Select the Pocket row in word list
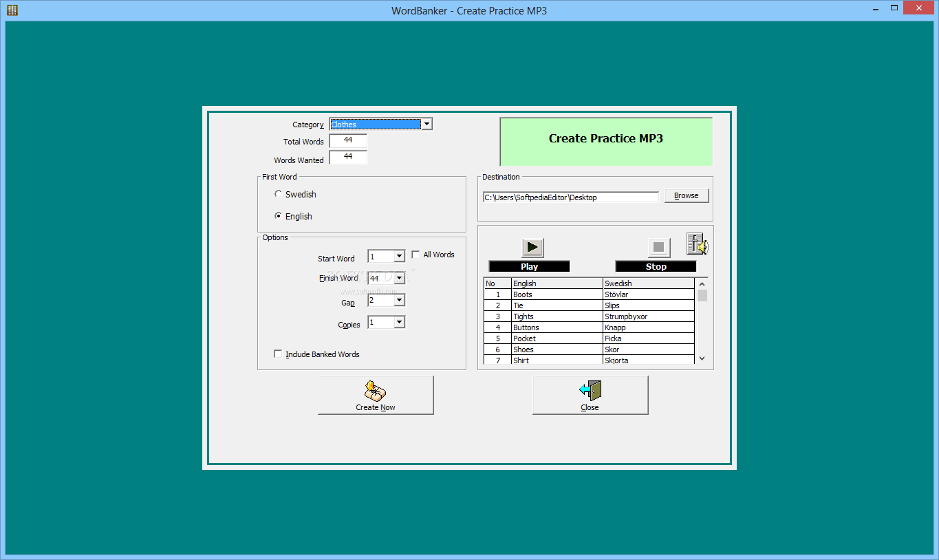 589,338
